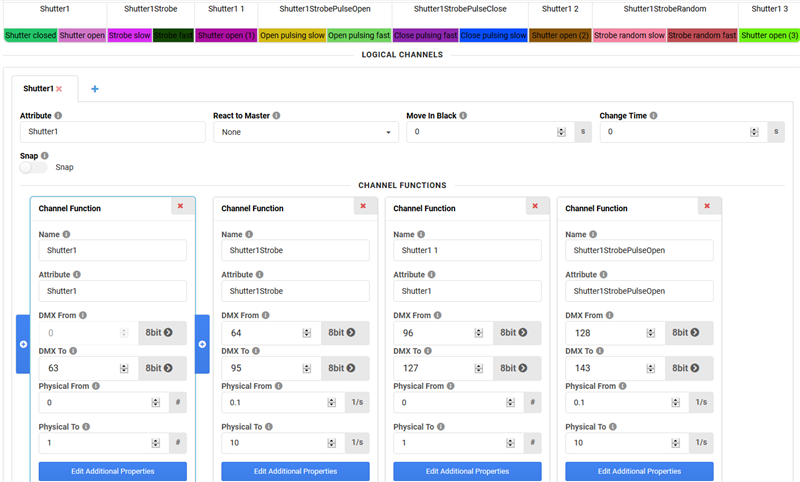
Task: Show info tooltip for Move In Black
Action: 463,116
